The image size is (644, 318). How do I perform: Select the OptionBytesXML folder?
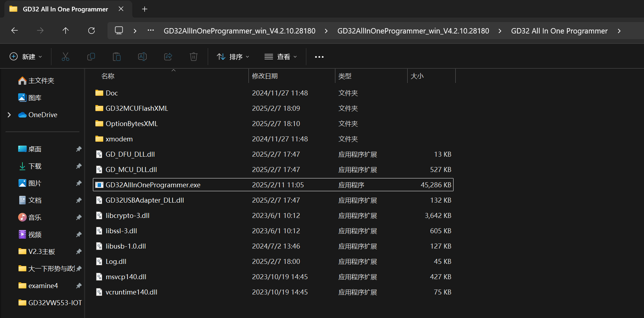pos(273,124)
